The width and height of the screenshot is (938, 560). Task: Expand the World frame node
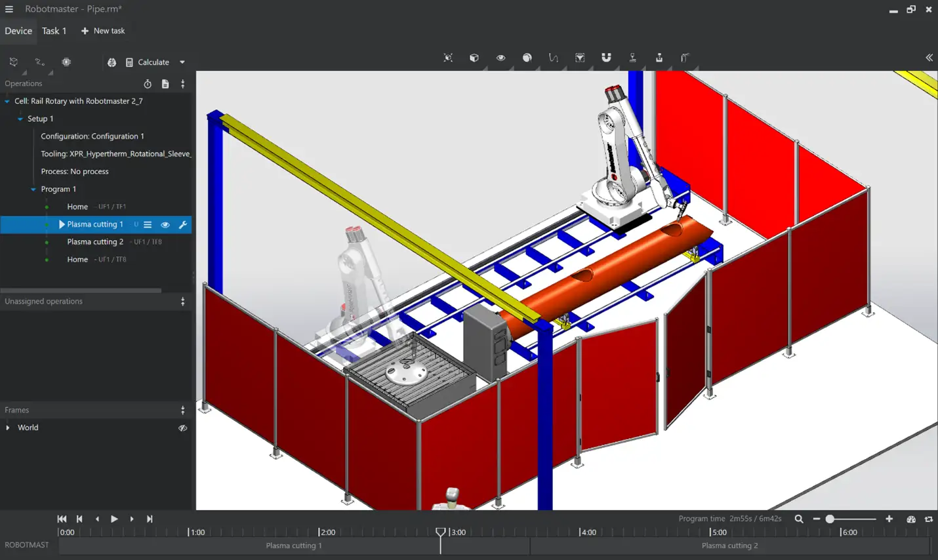pyautogui.click(x=8, y=428)
